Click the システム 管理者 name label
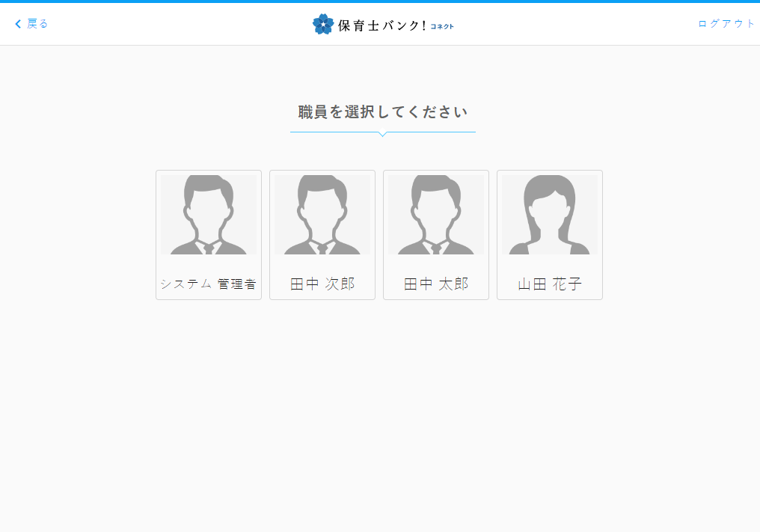 coord(209,284)
